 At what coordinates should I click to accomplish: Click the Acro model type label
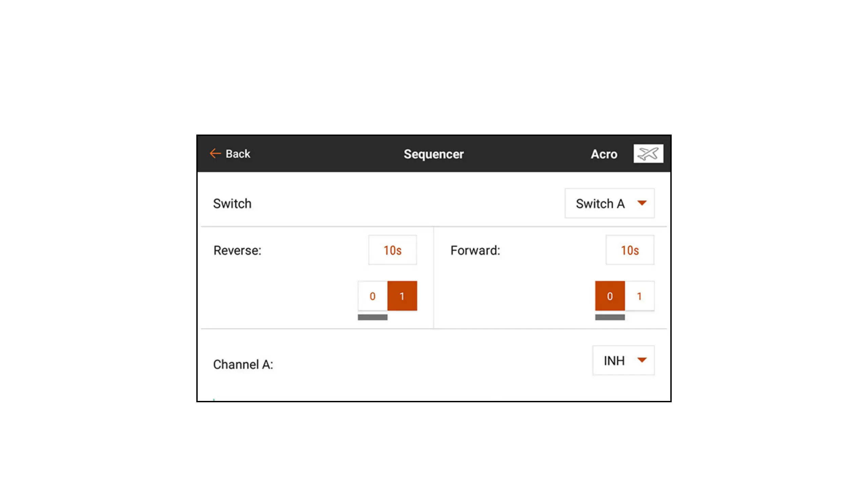coord(604,154)
